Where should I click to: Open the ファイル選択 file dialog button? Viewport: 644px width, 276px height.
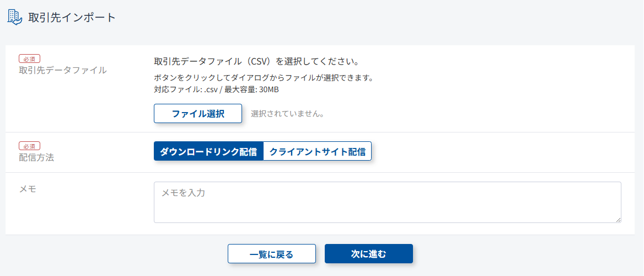click(198, 114)
